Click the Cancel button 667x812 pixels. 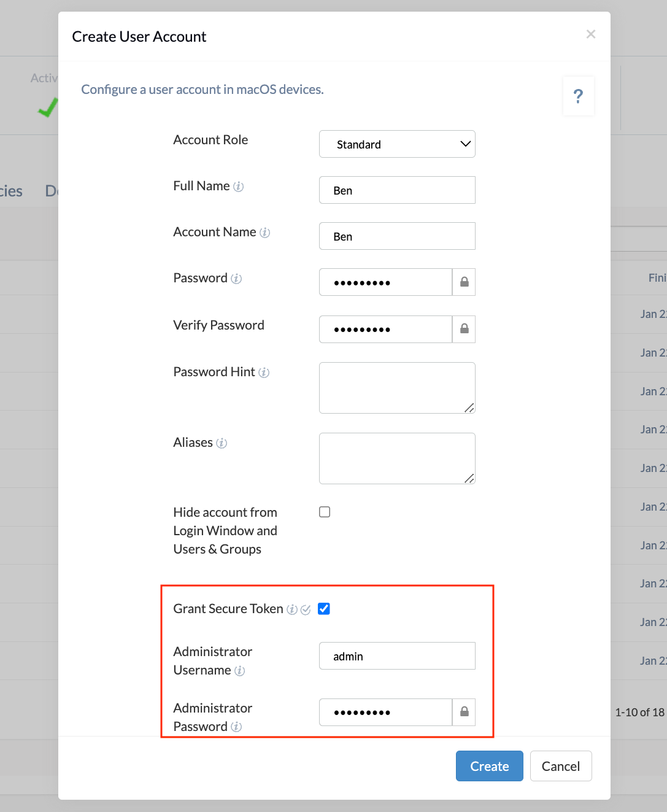[x=561, y=766]
